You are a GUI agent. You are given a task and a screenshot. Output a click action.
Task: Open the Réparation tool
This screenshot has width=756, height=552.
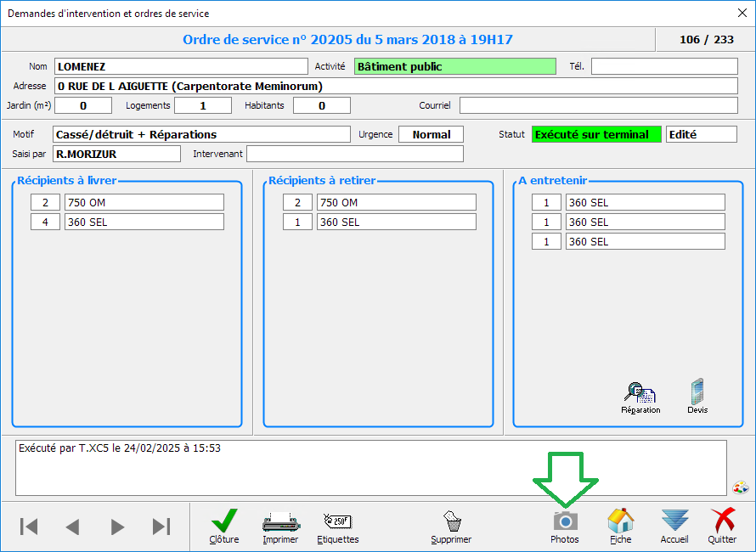640,397
